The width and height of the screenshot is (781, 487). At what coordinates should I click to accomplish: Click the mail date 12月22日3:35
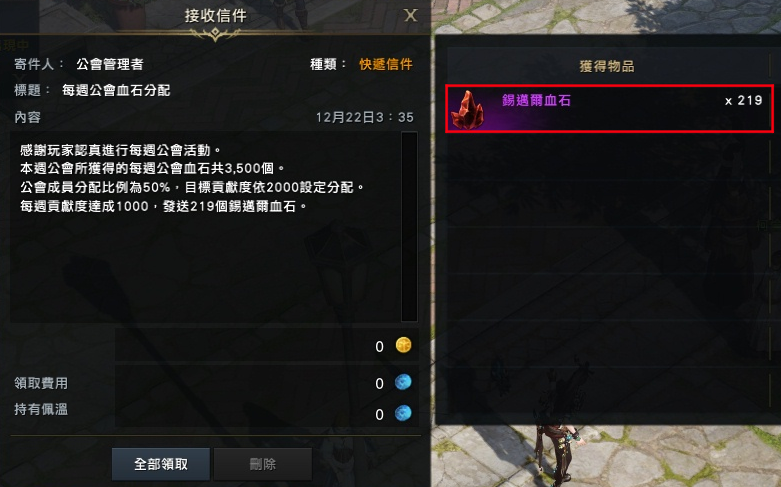(365, 118)
